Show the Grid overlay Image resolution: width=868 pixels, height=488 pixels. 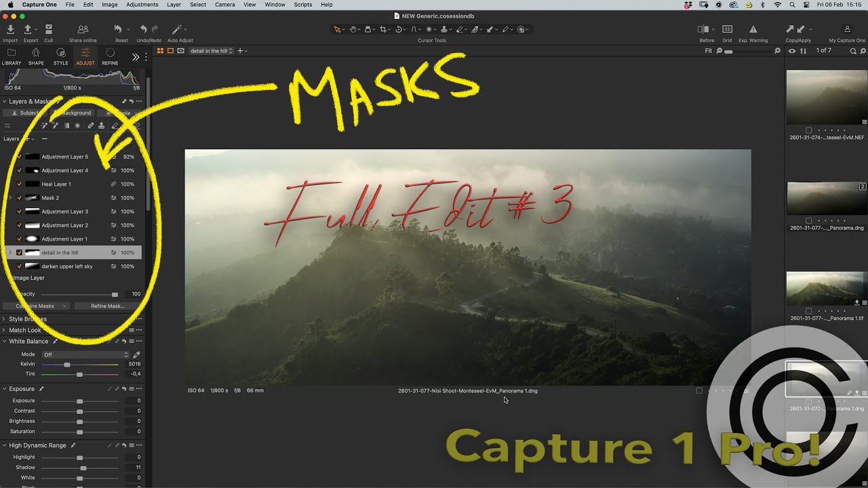pyautogui.click(x=727, y=30)
